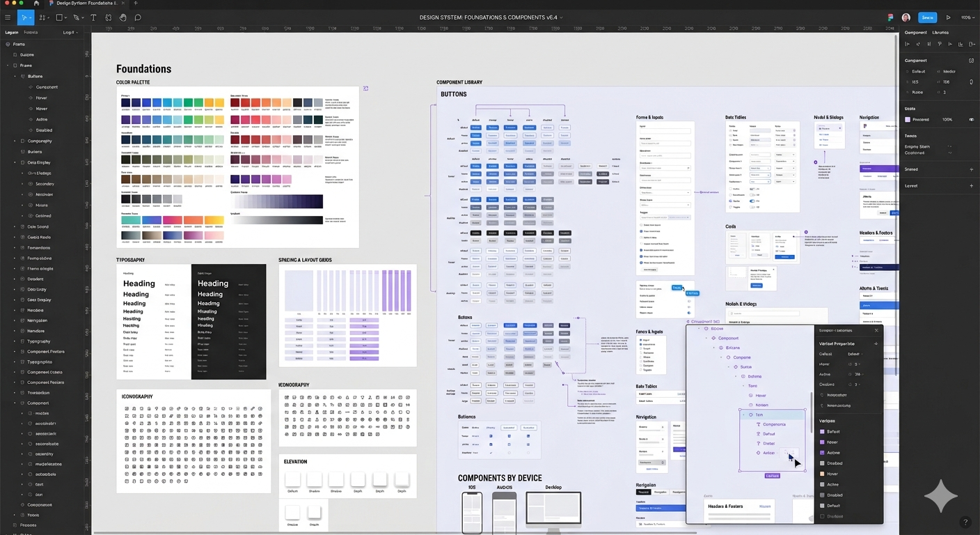This screenshot has height=535, width=980.
Task: Select the Text tool
Action: click(x=93, y=17)
